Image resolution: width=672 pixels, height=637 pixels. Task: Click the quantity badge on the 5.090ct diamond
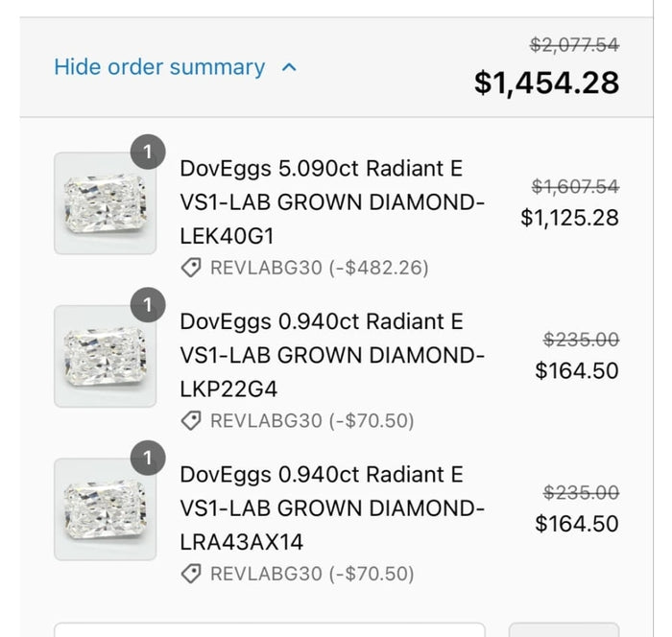(148, 153)
